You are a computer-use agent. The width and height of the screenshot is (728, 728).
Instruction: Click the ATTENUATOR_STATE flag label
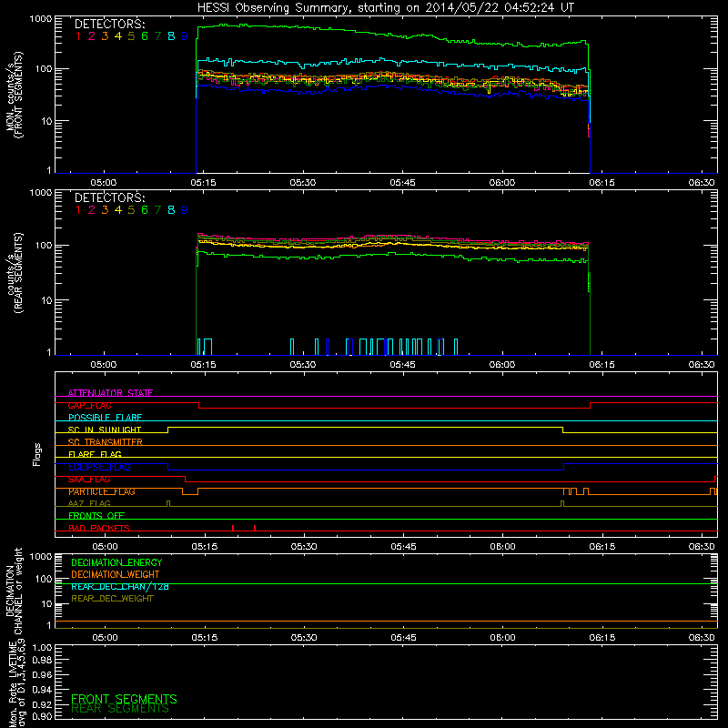point(110,393)
